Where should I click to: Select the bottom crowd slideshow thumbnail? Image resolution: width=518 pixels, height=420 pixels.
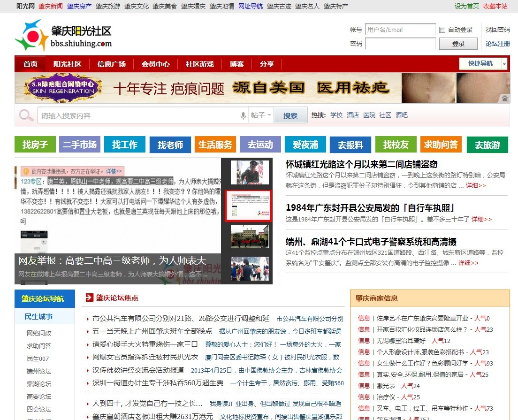[x=250, y=268]
